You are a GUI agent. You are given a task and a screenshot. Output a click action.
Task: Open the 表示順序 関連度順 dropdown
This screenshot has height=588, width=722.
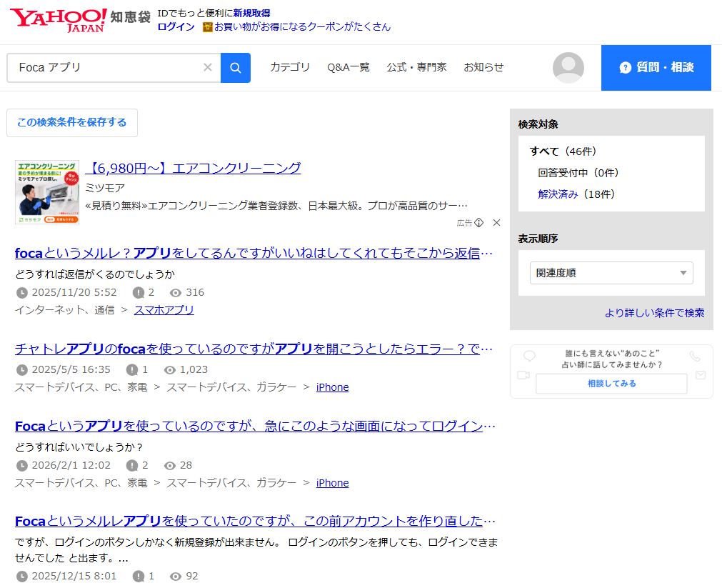pyautogui.click(x=611, y=273)
